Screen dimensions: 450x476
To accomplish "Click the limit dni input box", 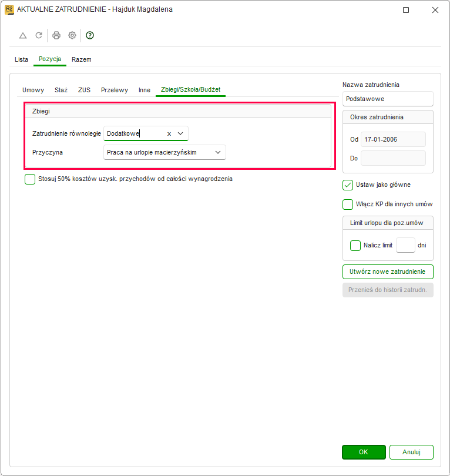I will (405, 245).
